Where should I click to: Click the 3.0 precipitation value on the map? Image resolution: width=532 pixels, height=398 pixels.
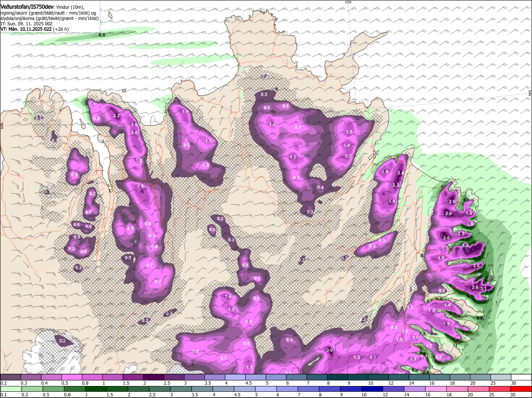coord(330,350)
